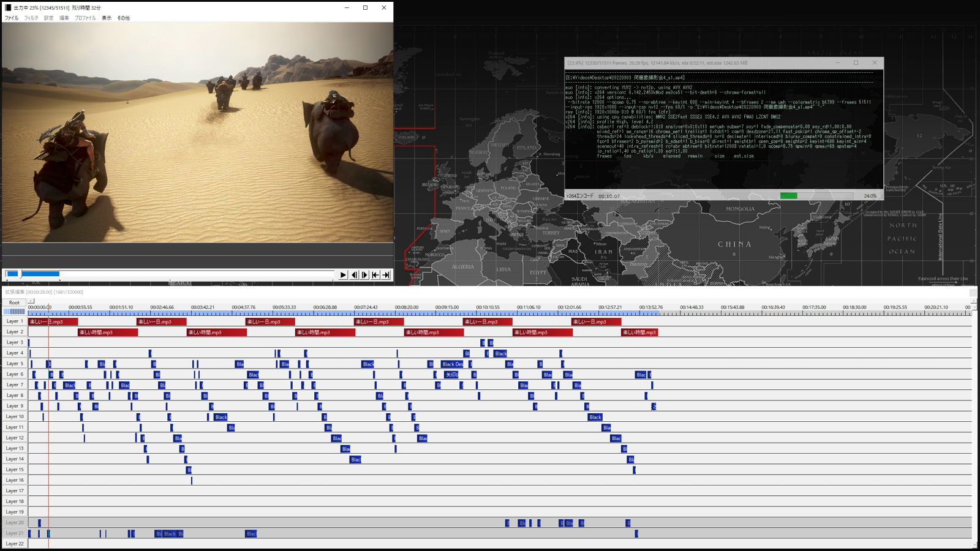Open the プロファイル menu
980x551 pixels.
click(x=85, y=18)
